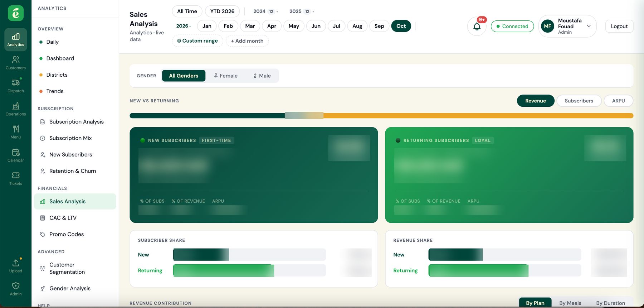This screenshot has height=308, width=644.
Task: Switch metric to Revenue
Action: (x=536, y=101)
